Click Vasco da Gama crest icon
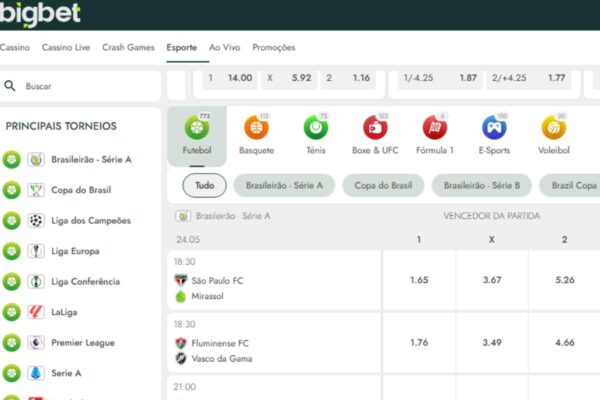This screenshot has width=600, height=400. pos(181,358)
